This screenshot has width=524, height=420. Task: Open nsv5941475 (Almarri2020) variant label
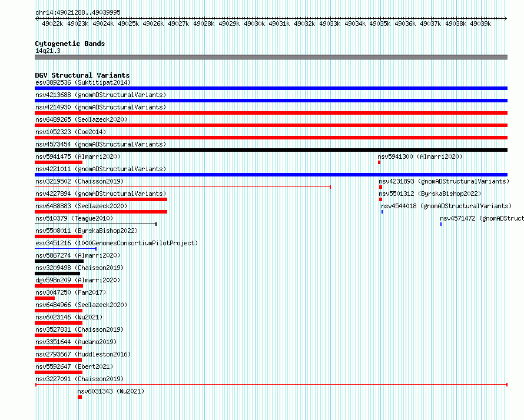tap(78, 156)
